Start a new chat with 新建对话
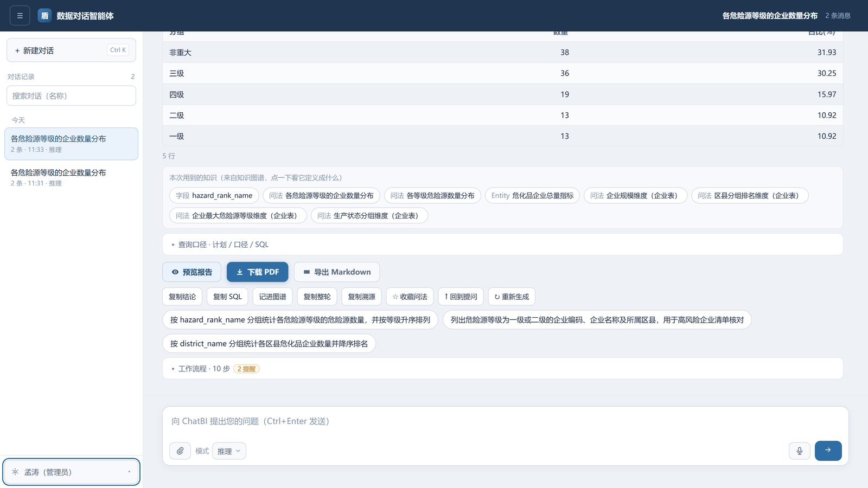 click(71, 50)
